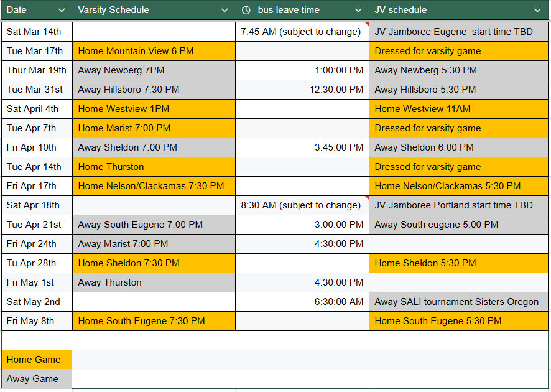Click the clock icon in bus leave time header

246,10
